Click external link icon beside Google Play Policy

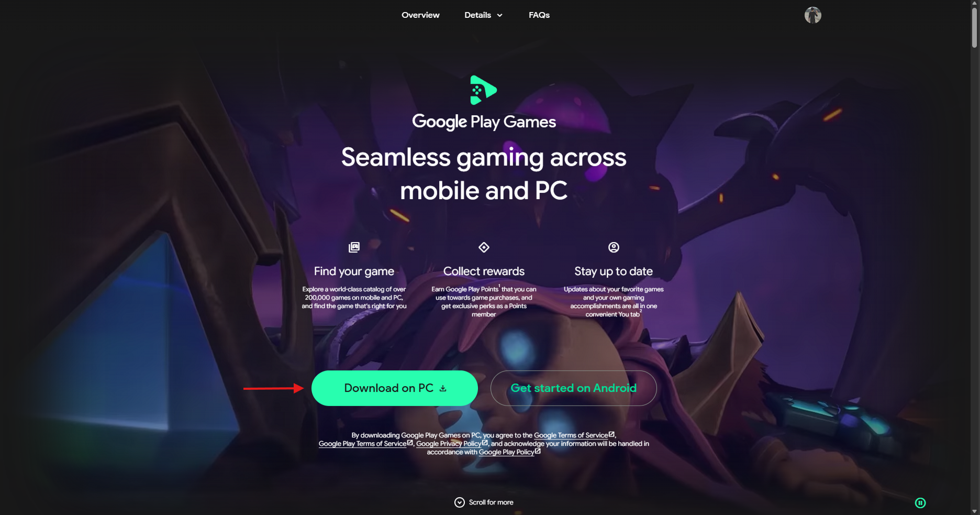(538, 451)
